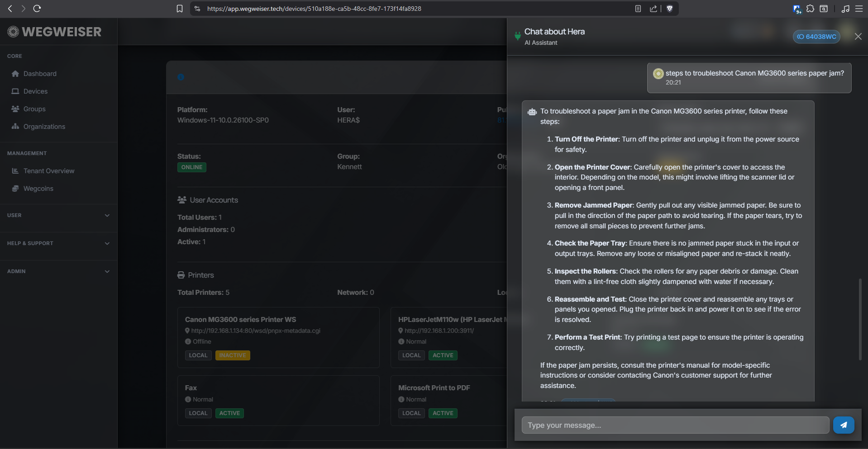Select the Microsoft Print to PDF card title
Viewport: 868px width, 449px height.
(x=434, y=388)
